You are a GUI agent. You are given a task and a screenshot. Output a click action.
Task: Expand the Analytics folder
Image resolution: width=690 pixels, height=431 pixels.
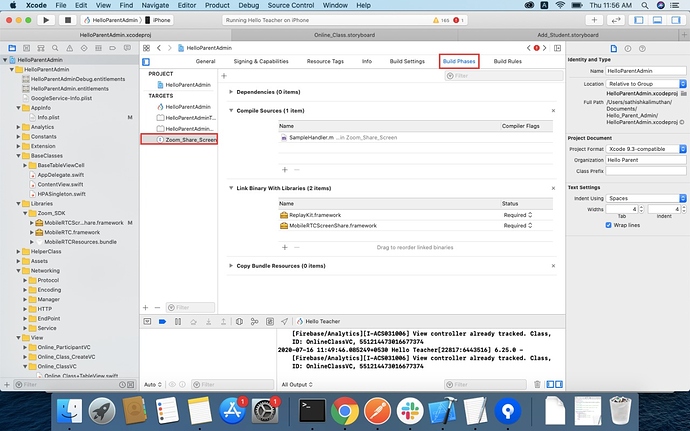(x=18, y=127)
